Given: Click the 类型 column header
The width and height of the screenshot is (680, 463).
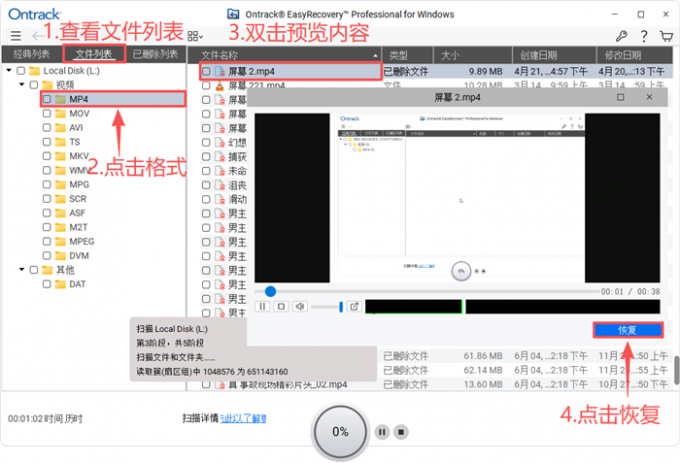Looking at the screenshot, I should click(407, 55).
